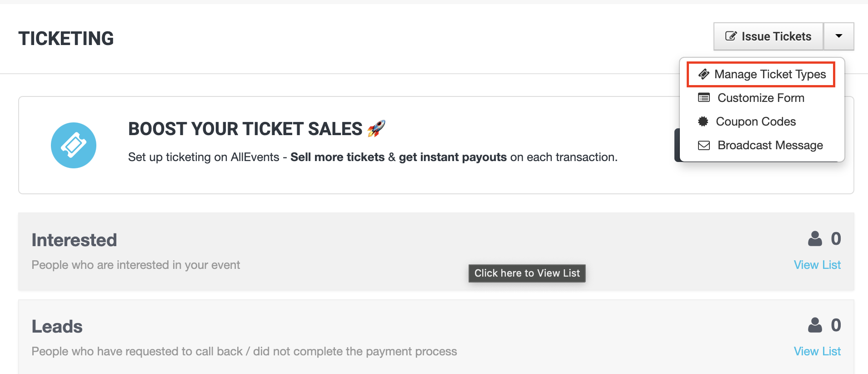Choose Broadcast Message in the menu

[770, 145]
